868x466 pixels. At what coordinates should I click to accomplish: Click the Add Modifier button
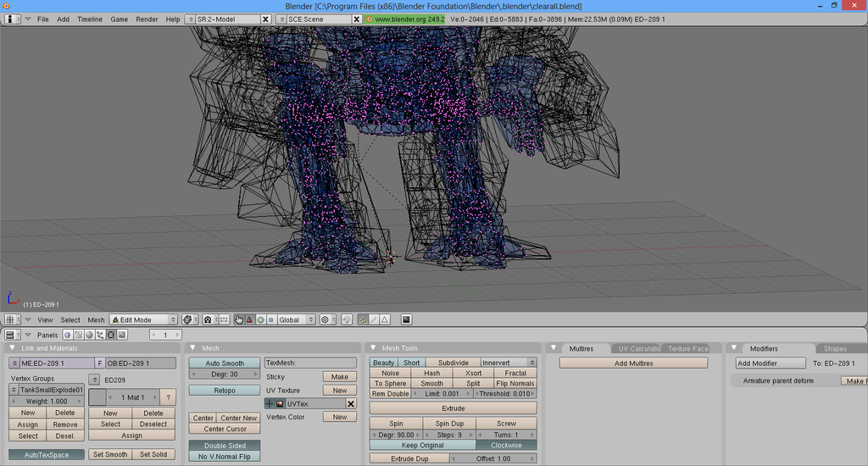pos(770,363)
